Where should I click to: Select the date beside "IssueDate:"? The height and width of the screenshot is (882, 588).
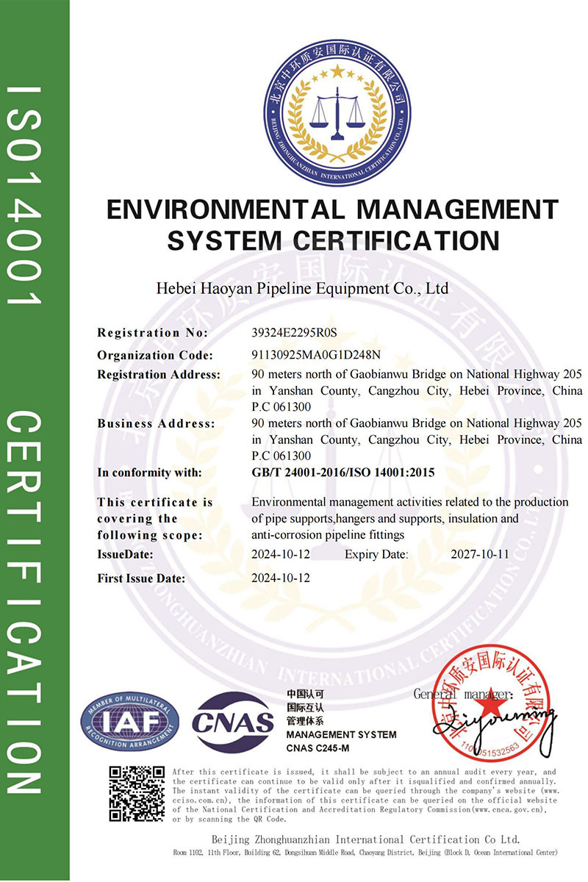281,554
